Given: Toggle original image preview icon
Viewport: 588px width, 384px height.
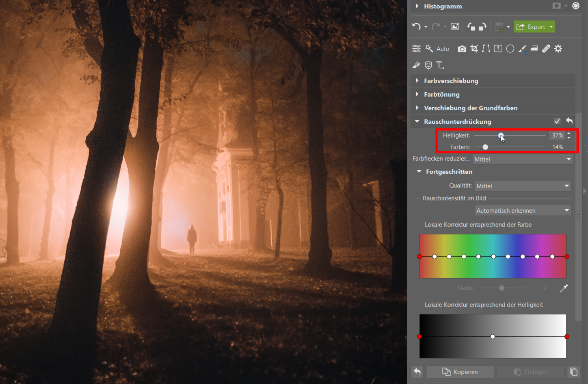Looking at the screenshot, I should point(455,27).
